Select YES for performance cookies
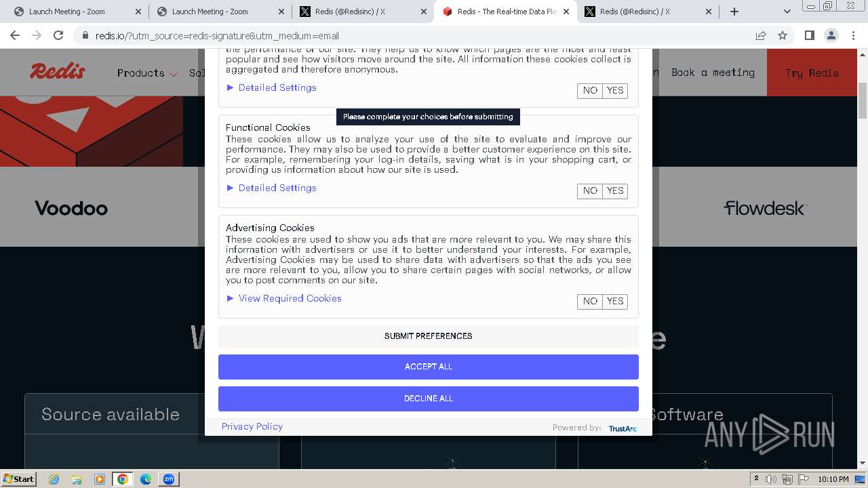This screenshot has width=868, height=488. (615, 91)
